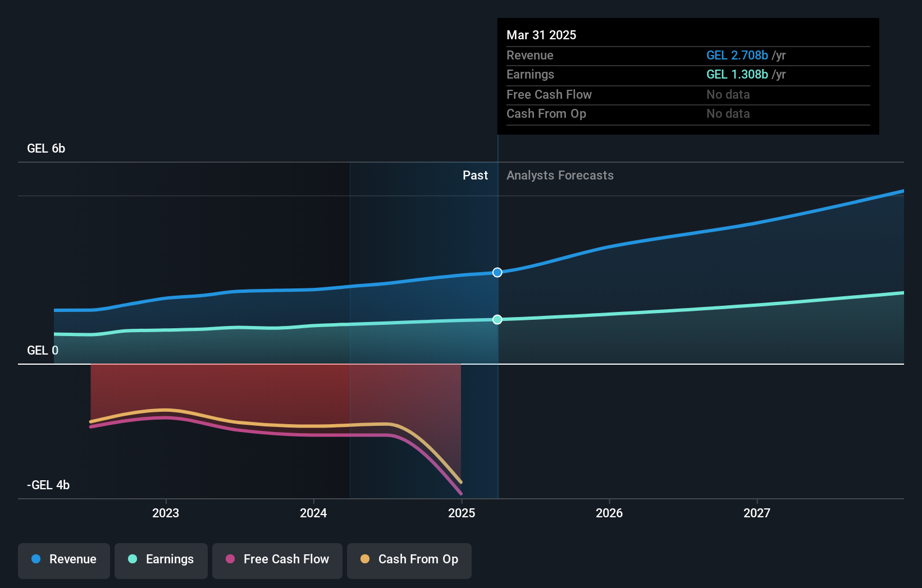Screen dimensions: 922x588
Task: Click the blue Revenue data point marker
Action: [x=497, y=273]
